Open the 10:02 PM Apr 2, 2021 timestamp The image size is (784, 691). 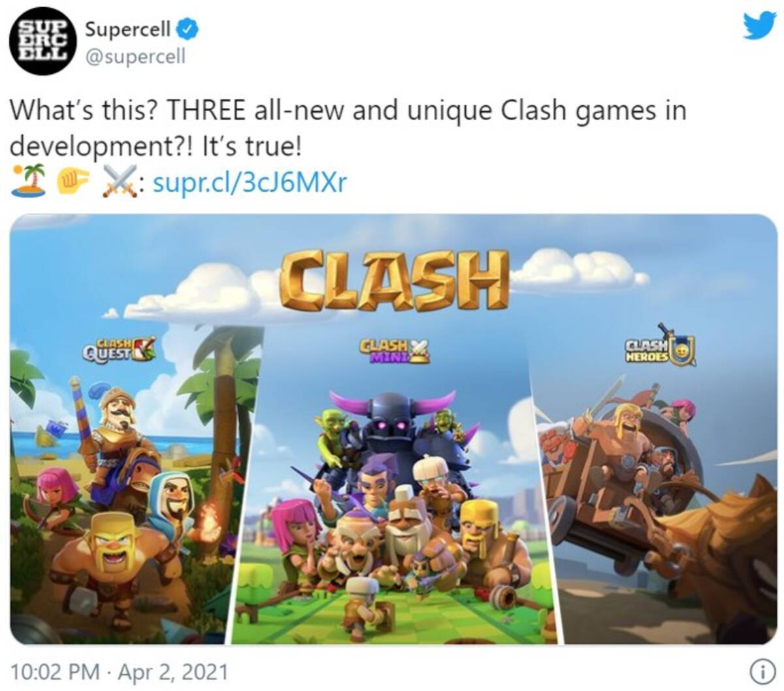[x=120, y=671]
